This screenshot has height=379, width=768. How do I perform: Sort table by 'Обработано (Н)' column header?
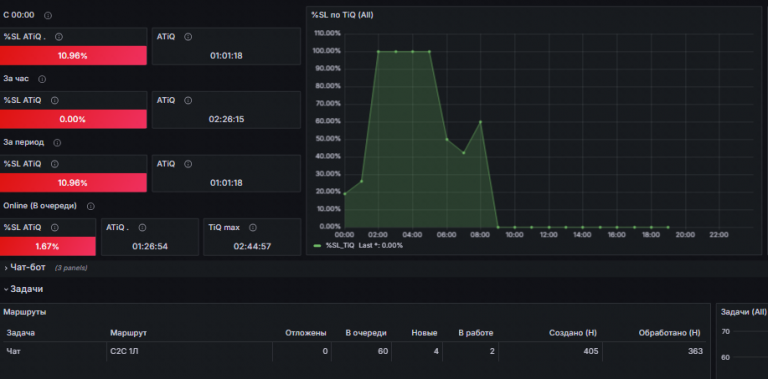point(670,333)
